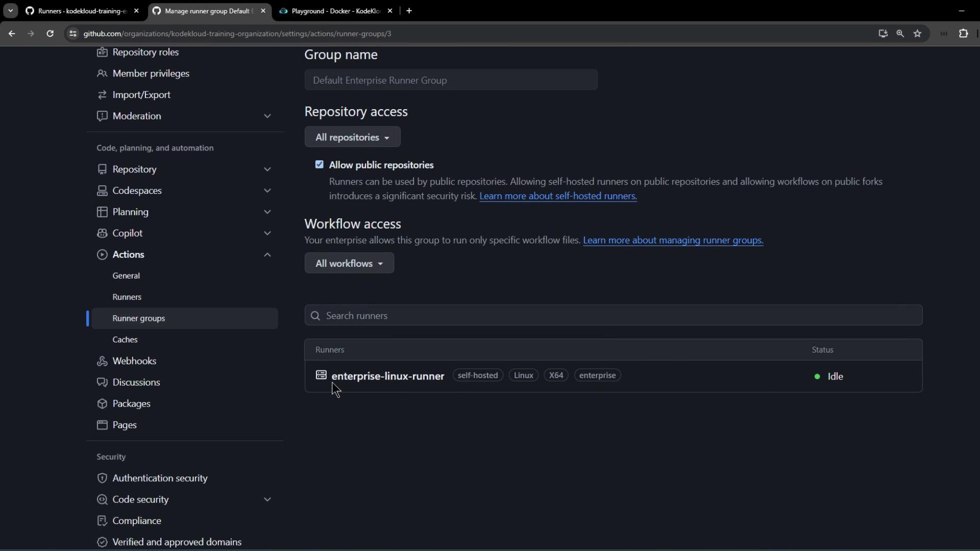Open Caches under Actions menu
Screen dimensions: 980x551
[125, 340]
